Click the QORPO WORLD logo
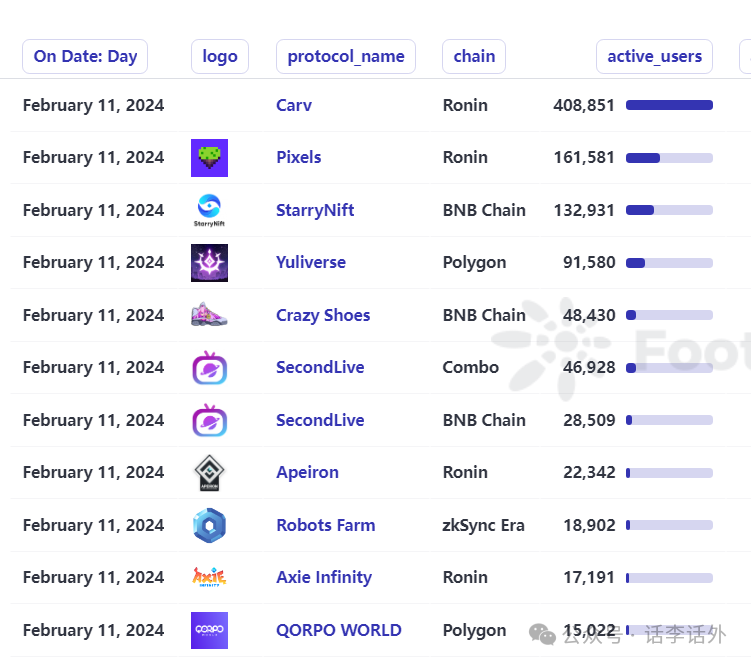Viewport: 751px width, 665px height. [x=209, y=630]
